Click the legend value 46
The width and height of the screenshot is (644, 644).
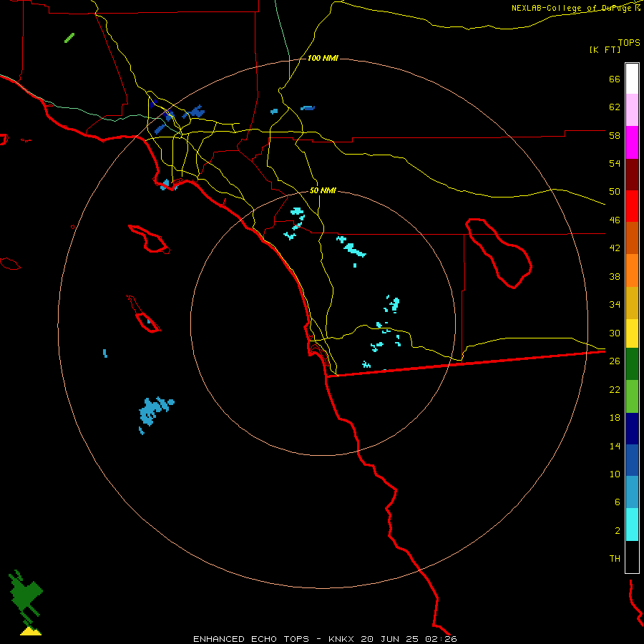[615, 220]
